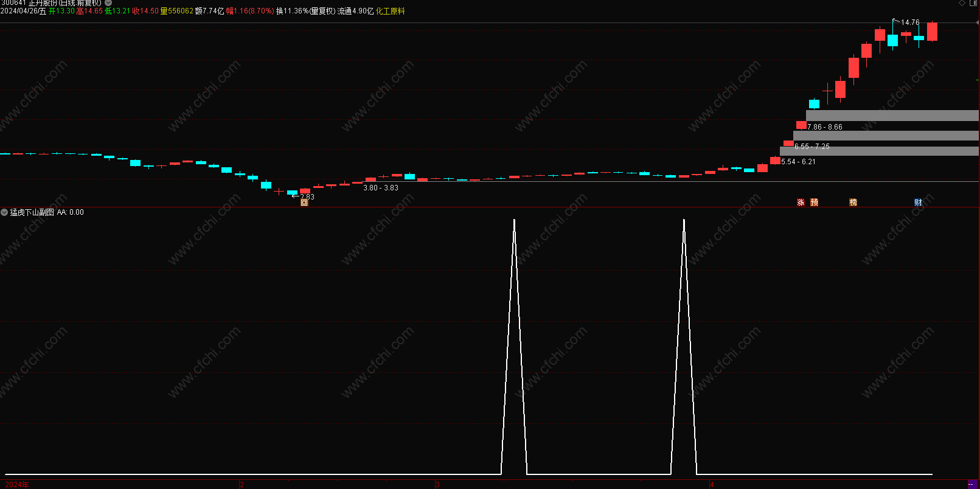Viewport: 980px width, 489px height.
Task: Click the 2024年 timeline label
Action: point(17,485)
